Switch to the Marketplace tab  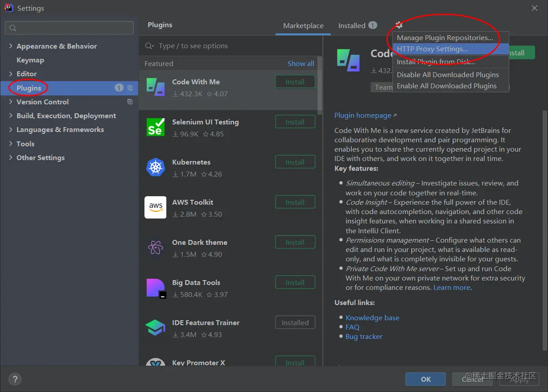(x=303, y=26)
